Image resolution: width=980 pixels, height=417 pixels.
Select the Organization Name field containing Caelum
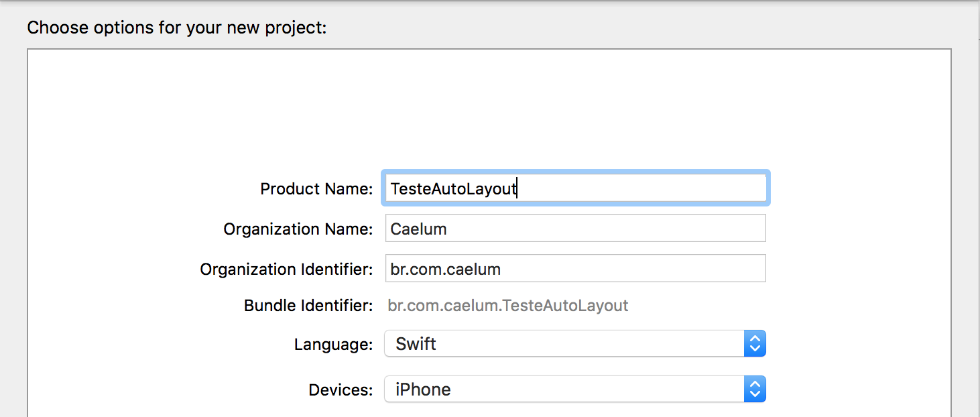pyautogui.click(x=575, y=228)
